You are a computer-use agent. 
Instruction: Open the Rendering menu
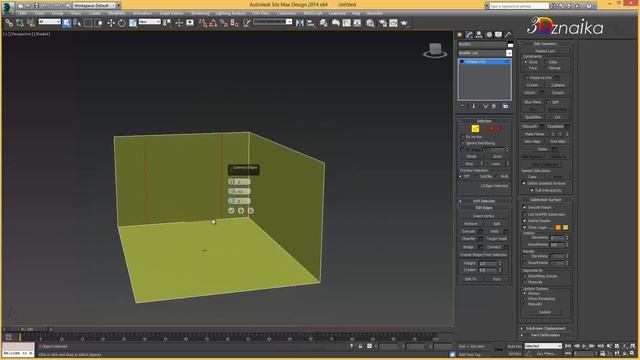(200, 13)
